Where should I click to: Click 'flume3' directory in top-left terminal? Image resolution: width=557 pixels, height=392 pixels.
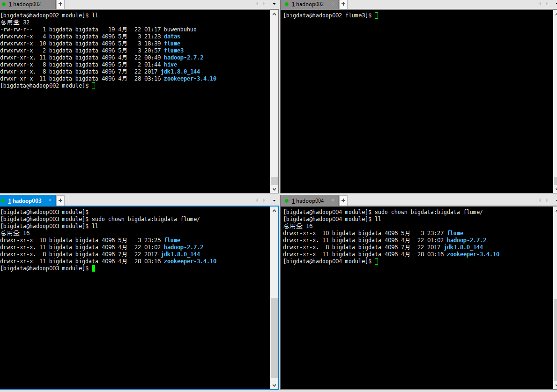click(174, 51)
